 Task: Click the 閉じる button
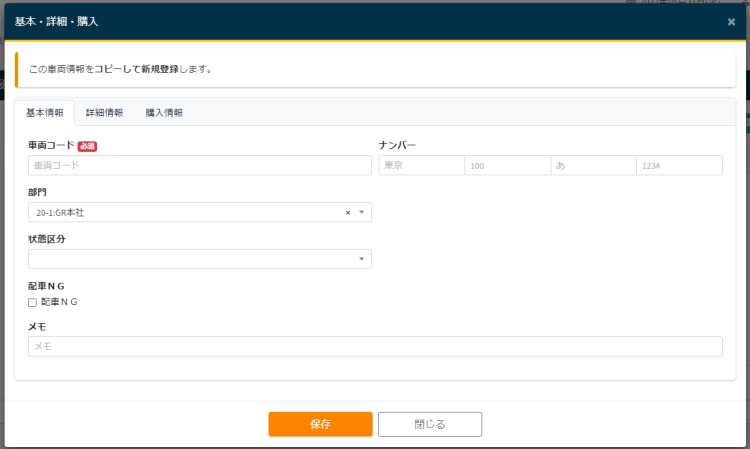(430, 424)
